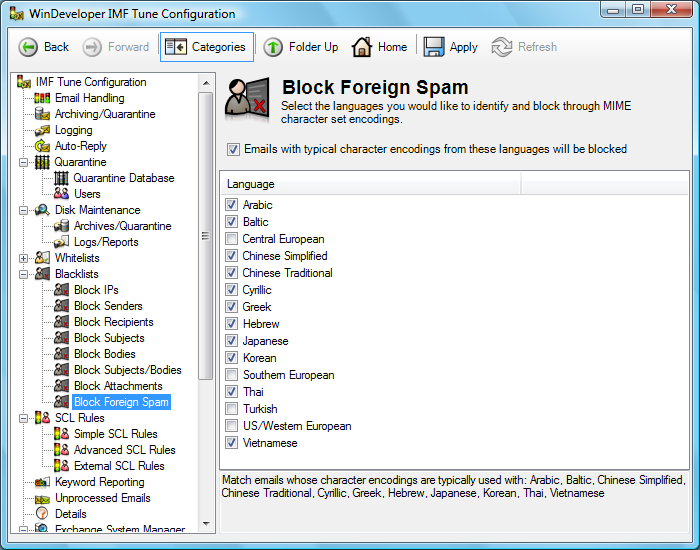Apply changes with the Apply button
Viewport: 700px width, 550px height.
point(450,47)
